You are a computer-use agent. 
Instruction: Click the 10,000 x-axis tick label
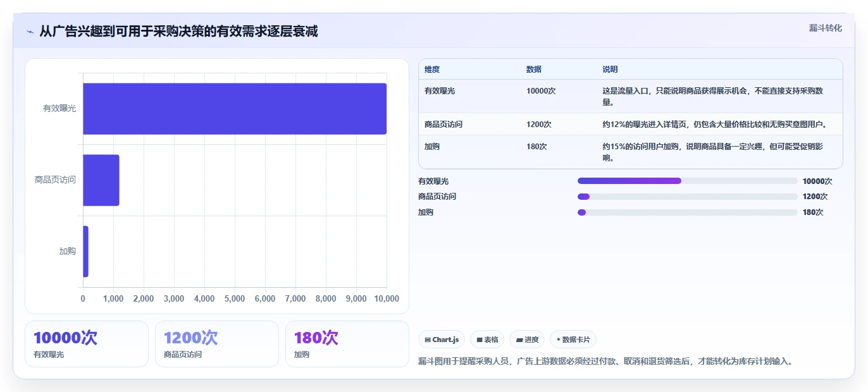pyautogui.click(x=387, y=299)
